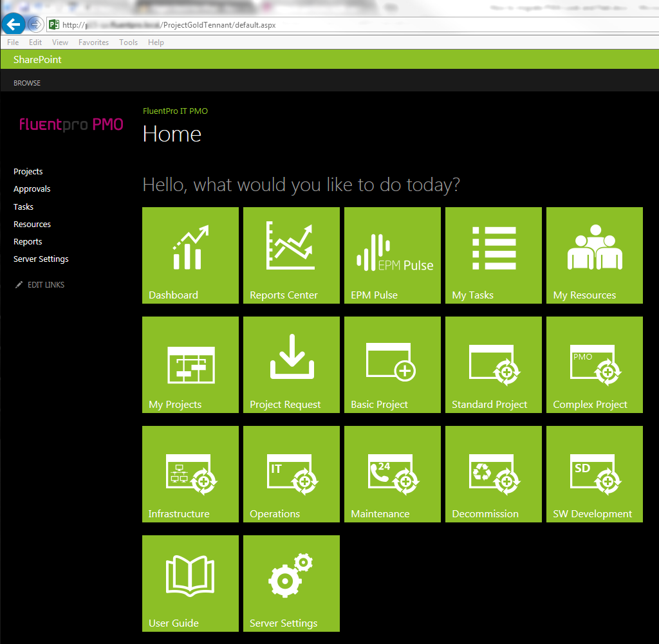Image resolution: width=659 pixels, height=644 pixels.
Task: Open Server Settings in left navigation
Action: coord(41,259)
